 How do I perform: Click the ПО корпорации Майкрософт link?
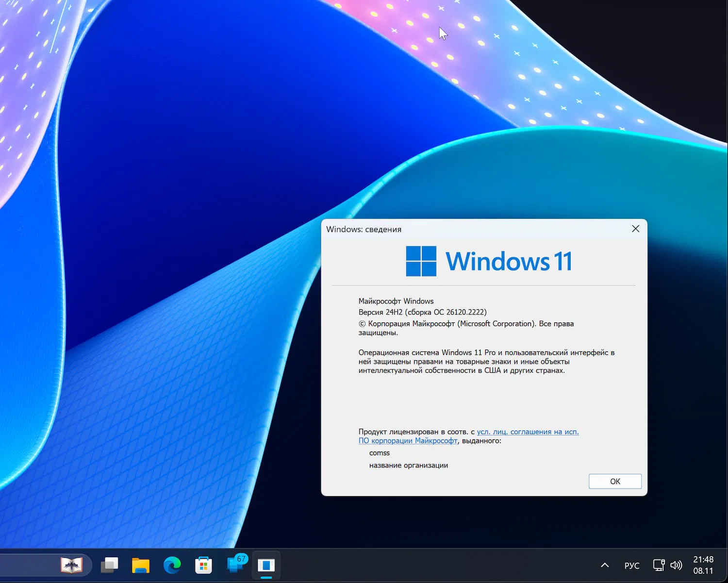[408, 441]
